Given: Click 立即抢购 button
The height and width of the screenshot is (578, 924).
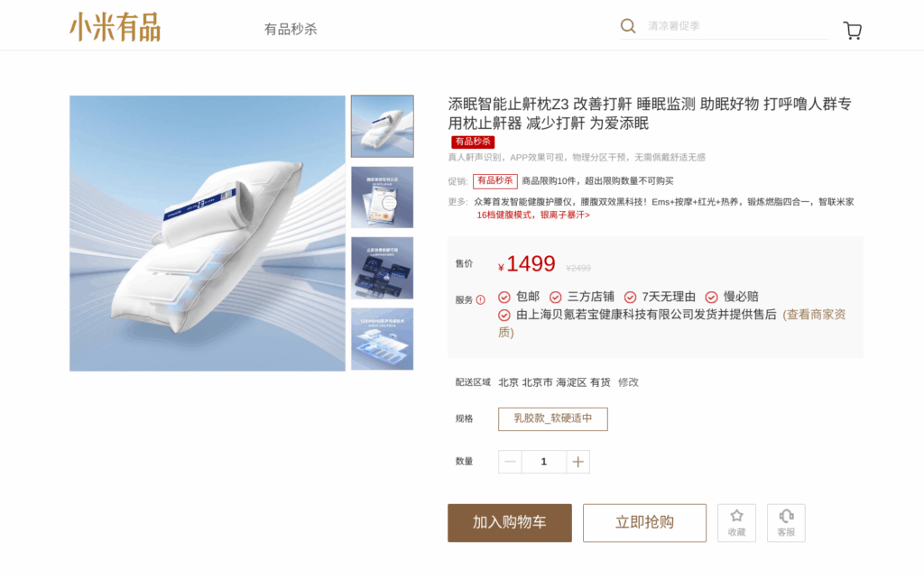Looking at the screenshot, I should 644,523.
